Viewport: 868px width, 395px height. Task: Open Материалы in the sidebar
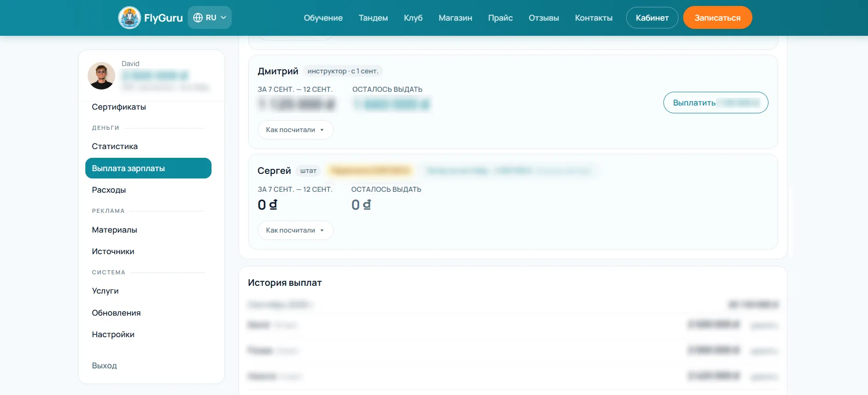(x=114, y=230)
